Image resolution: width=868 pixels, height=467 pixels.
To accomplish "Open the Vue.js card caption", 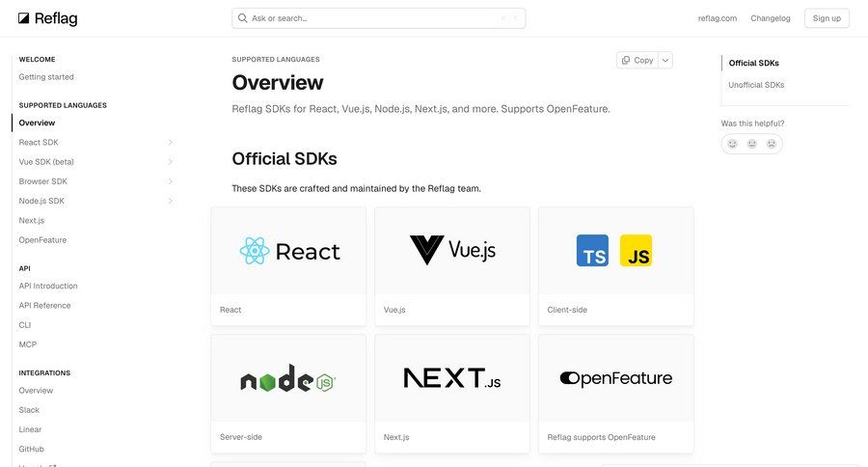I will pos(394,310).
